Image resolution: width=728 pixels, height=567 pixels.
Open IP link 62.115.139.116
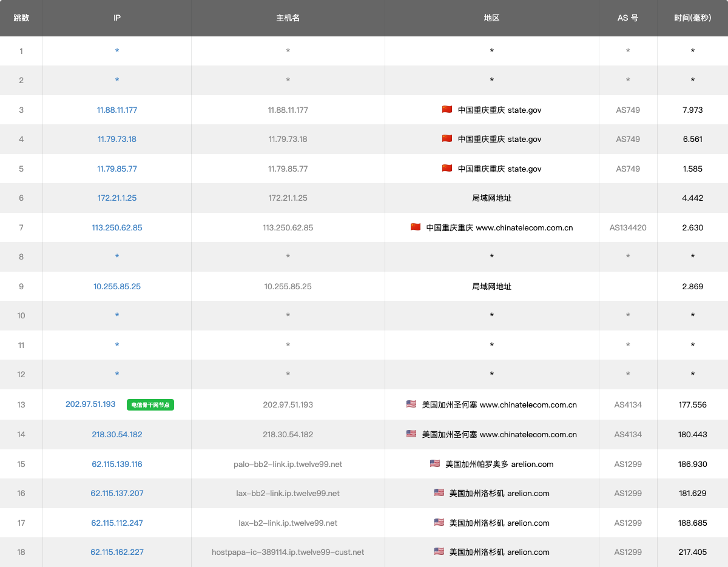click(117, 465)
